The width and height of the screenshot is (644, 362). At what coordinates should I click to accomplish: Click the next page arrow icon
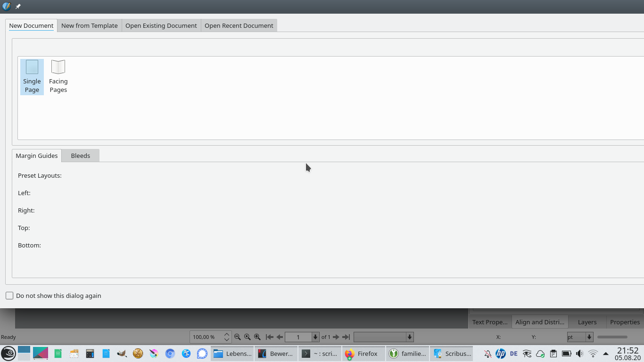(x=336, y=337)
